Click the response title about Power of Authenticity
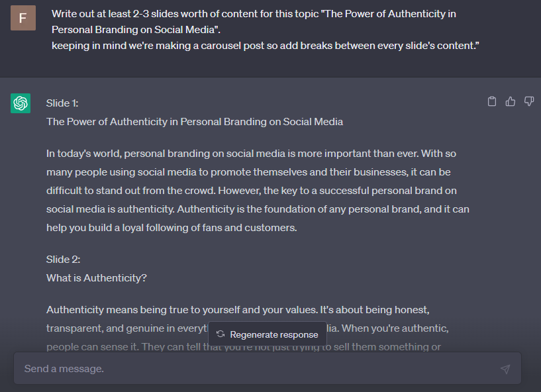Image resolution: width=541 pixels, height=392 pixels. tap(195, 122)
